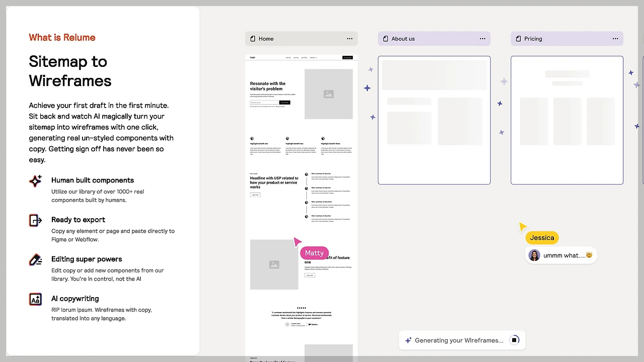Click the Editing super powers pencil icon
644x362 pixels.
pos(35,260)
